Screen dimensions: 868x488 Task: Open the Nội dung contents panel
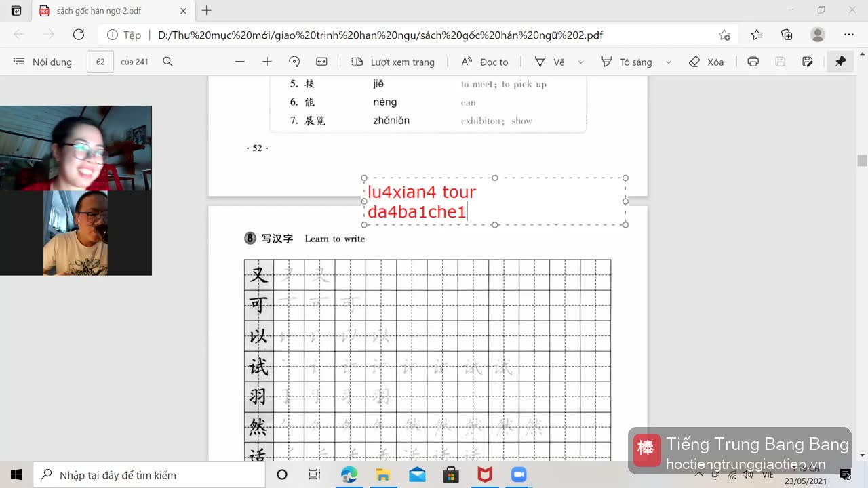pos(42,62)
